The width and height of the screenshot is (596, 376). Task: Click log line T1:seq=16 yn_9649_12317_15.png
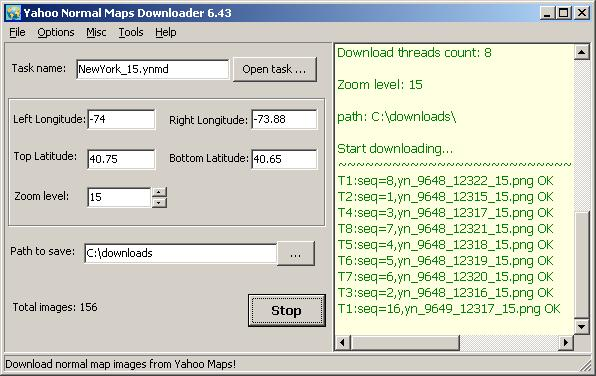click(449, 309)
